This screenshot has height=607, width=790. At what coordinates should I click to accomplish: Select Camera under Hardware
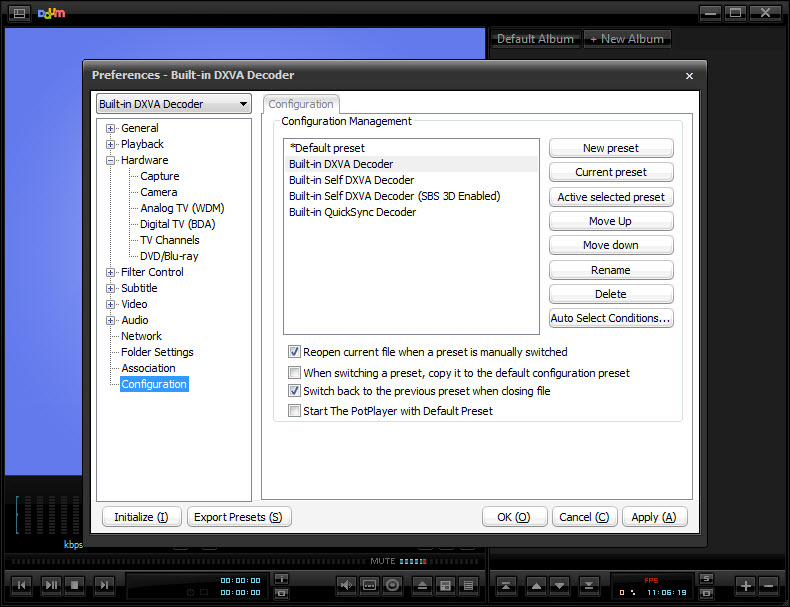point(159,192)
